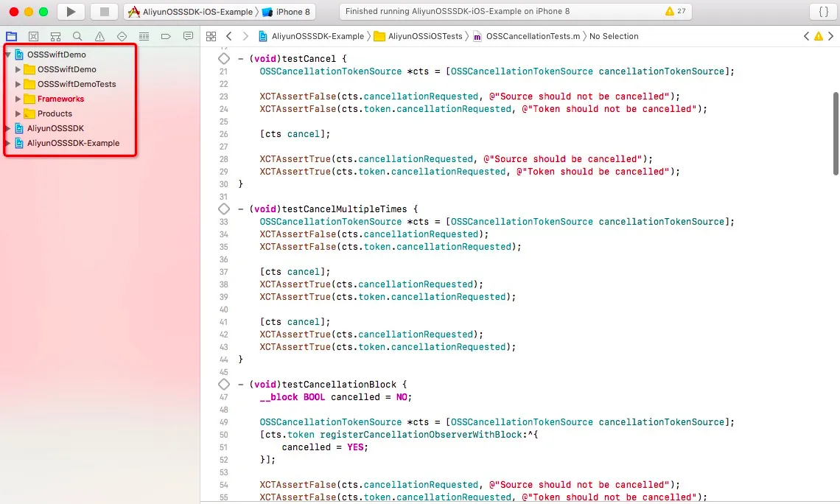Image resolution: width=840 pixels, height=504 pixels.
Task: Open the Project navigator folder icon
Action: pyautogui.click(x=11, y=36)
